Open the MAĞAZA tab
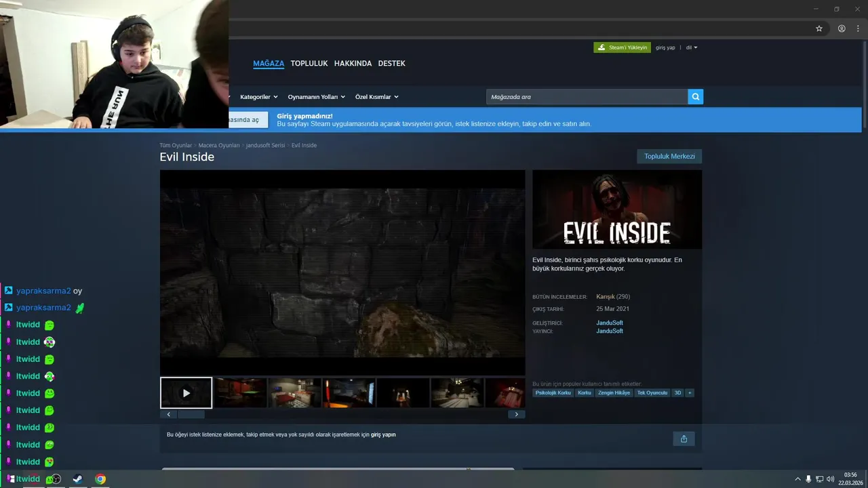This screenshot has width=868, height=488. tap(269, 63)
